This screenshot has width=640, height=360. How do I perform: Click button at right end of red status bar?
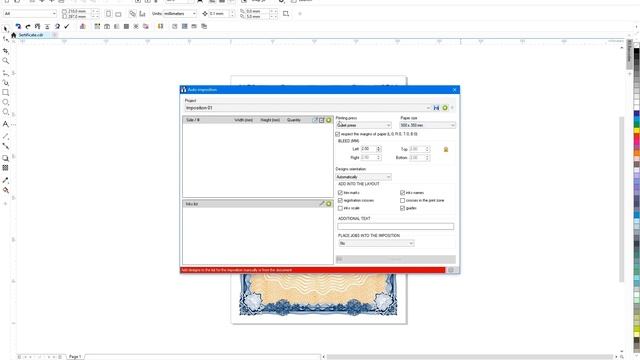click(x=451, y=270)
